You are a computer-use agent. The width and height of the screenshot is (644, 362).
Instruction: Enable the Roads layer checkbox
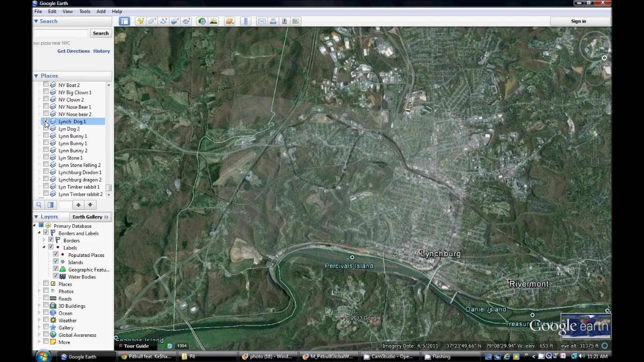tap(46, 299)
